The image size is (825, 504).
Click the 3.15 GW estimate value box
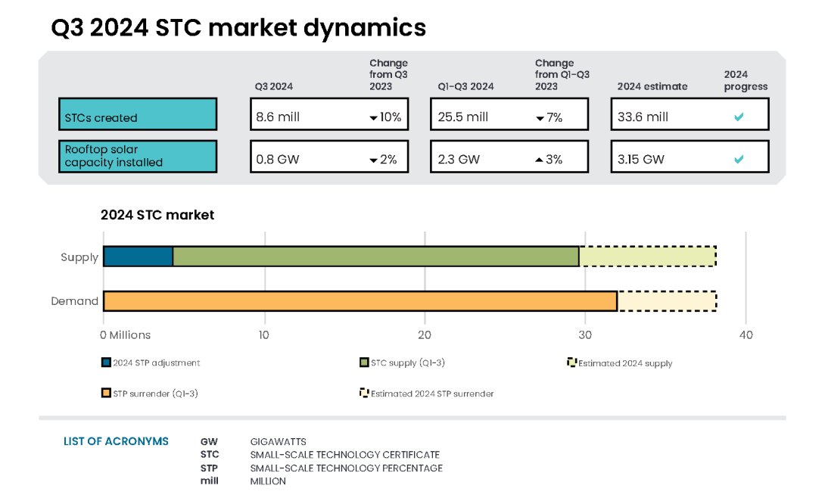[x=690, y=157]
